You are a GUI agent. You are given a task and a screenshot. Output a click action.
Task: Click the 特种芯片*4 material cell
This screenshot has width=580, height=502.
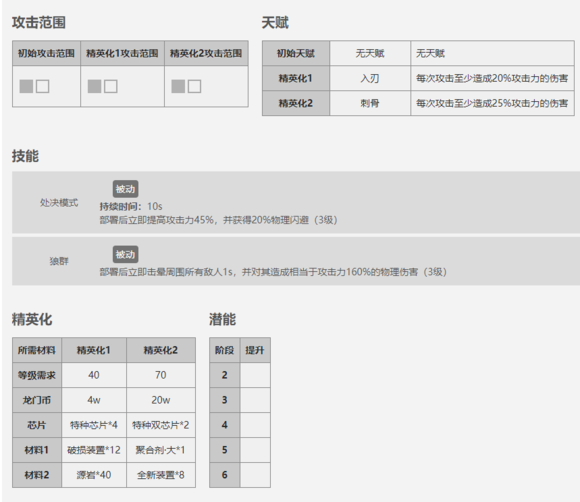click(94, 425)
